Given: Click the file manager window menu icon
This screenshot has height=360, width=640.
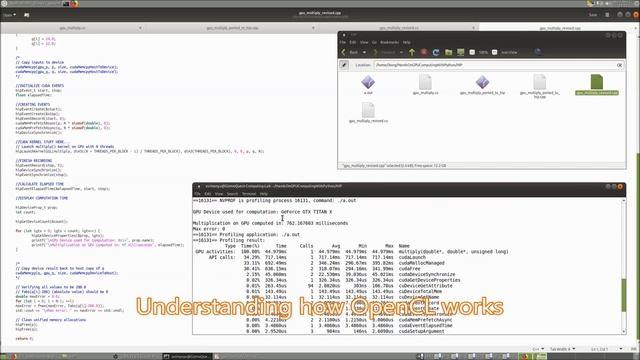Looking at the screenshot, I should [x=344, y=35].
